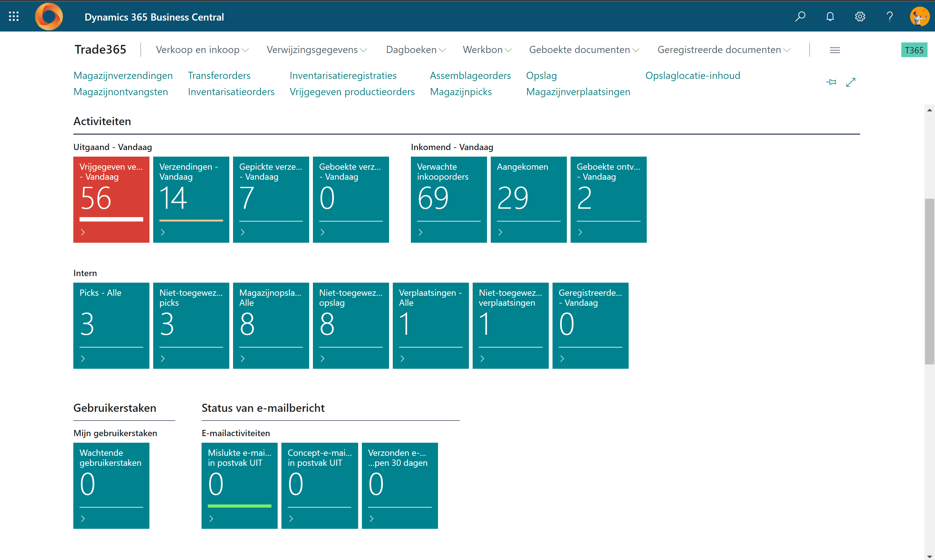Expand Verkoop en inkoop dropdown
Screen dimensions: 935x560
[x=202, y=50]
